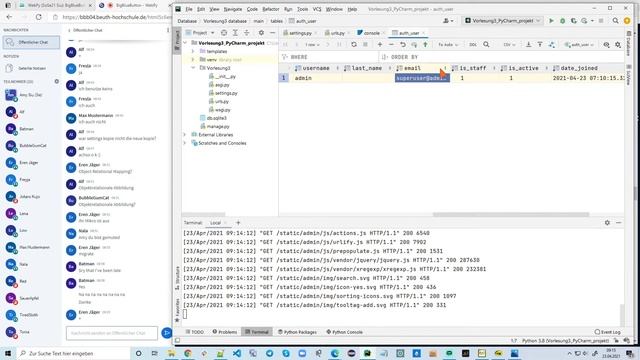The height and width of the screenshot is (360, 640).
Task: Go back in the browser
Action: [x=9, y=17]
